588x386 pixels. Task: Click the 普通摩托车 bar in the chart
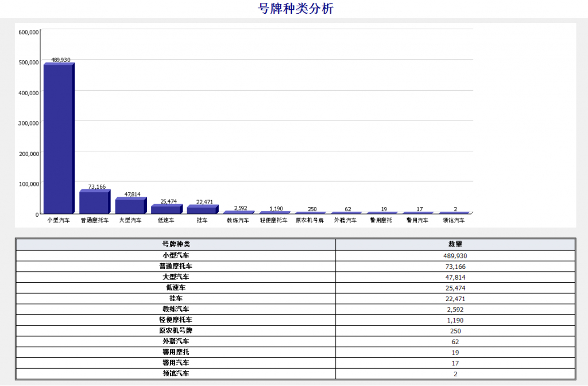click(94, 202)
